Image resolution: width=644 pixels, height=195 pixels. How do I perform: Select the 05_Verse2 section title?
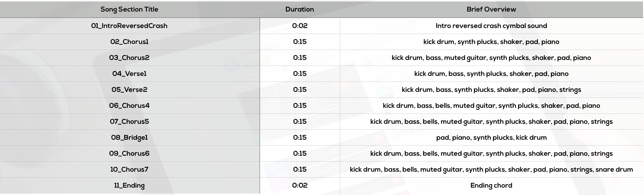129,90
